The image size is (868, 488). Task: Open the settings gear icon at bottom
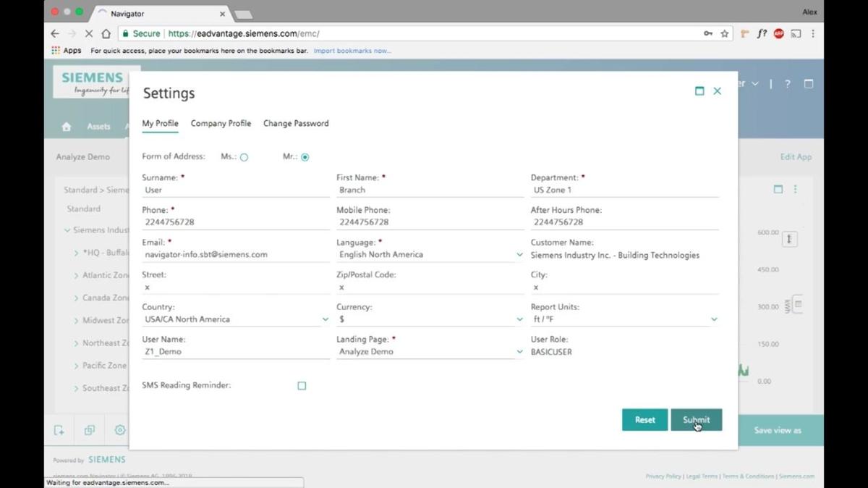coord(120,430)
